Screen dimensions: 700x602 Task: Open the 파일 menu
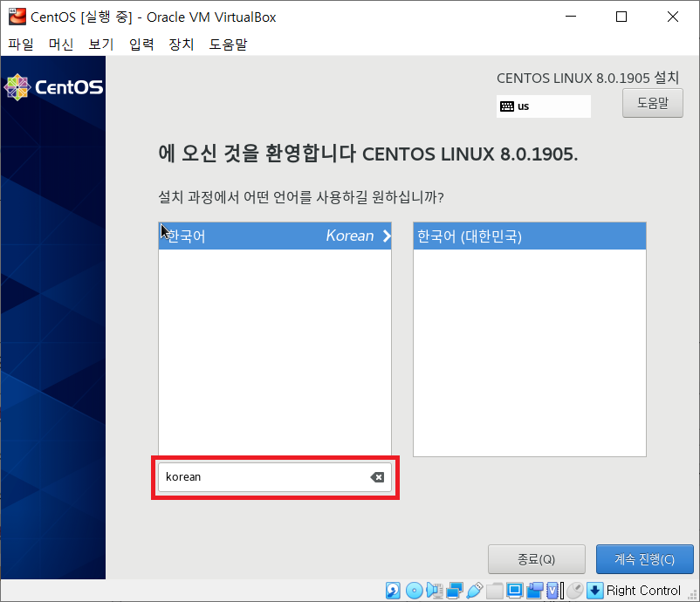[21, 44]
